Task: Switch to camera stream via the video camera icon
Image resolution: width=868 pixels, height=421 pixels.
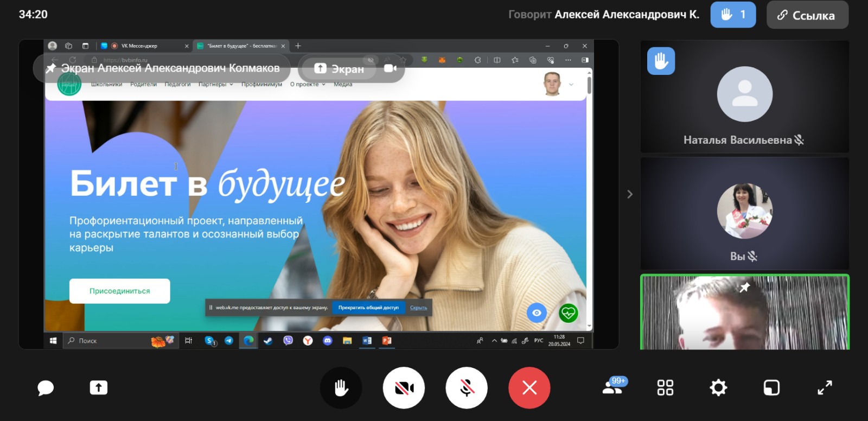Action: click(390, 68)
